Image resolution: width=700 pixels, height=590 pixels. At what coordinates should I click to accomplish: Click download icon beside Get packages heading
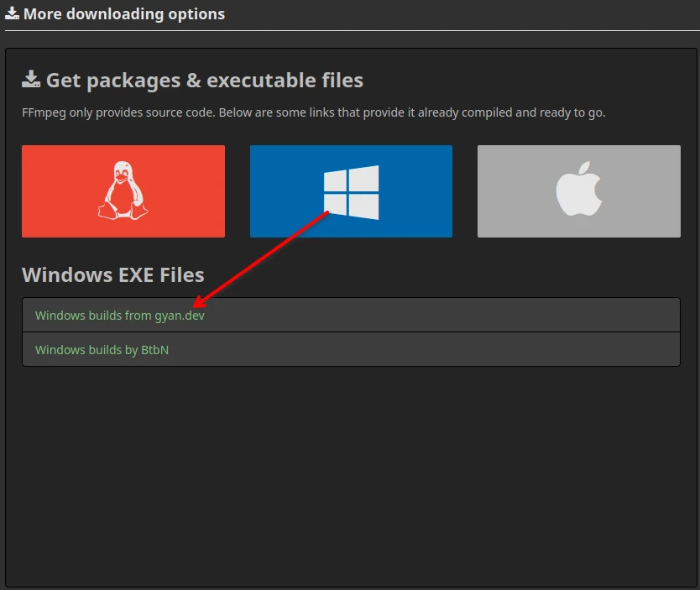click(x=31, y=80)
